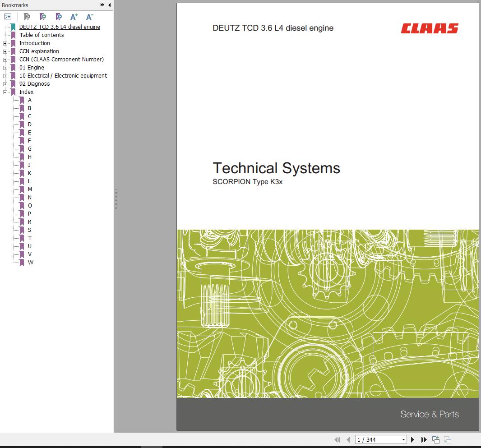Click the previous view icon

tap(436, 439)
